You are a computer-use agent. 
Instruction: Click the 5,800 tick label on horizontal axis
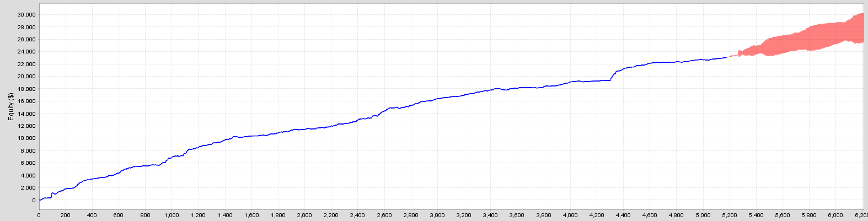click(810, 215)
